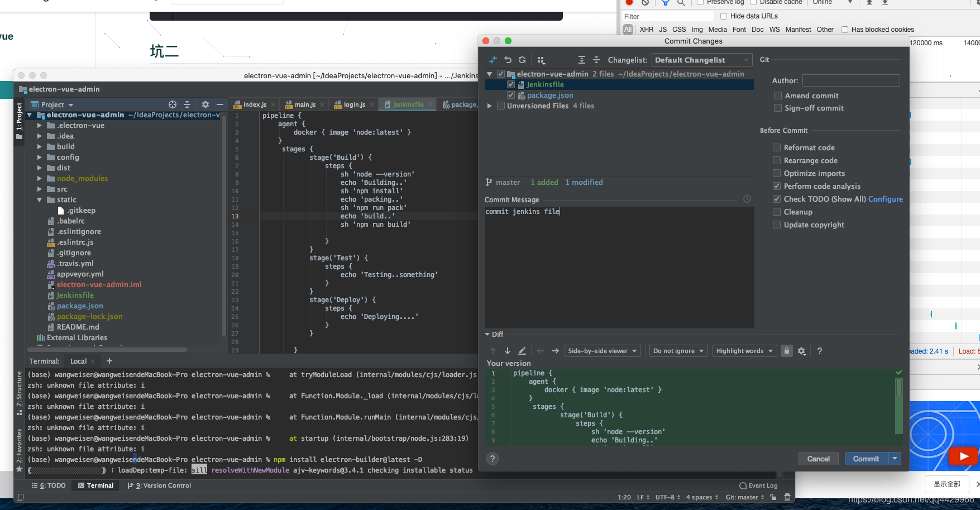980x510 pixels.
Task: Collapse the static folder in Project tree
Action: coord(40,199)
